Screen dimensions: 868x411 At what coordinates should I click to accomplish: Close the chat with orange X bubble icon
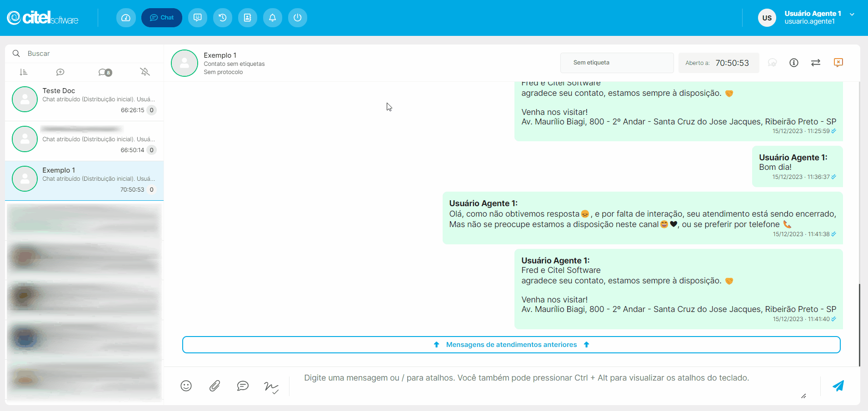[x=838, y=63]
